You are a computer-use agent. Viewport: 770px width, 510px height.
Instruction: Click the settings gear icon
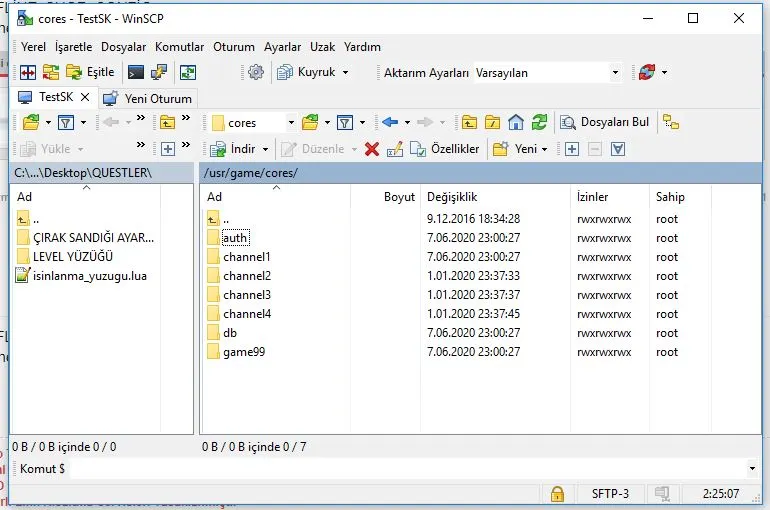click(x=255, y=72)
